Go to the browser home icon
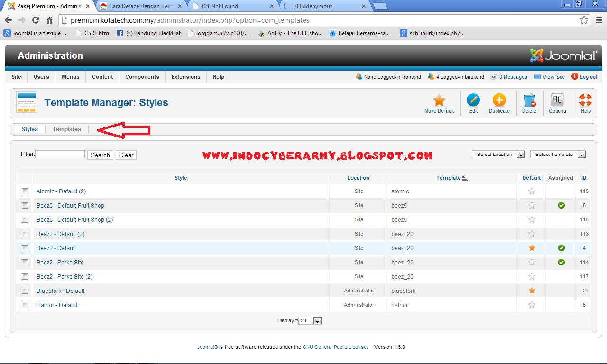The width and height of the screenshot is (607, 364). tap(49, 20)
